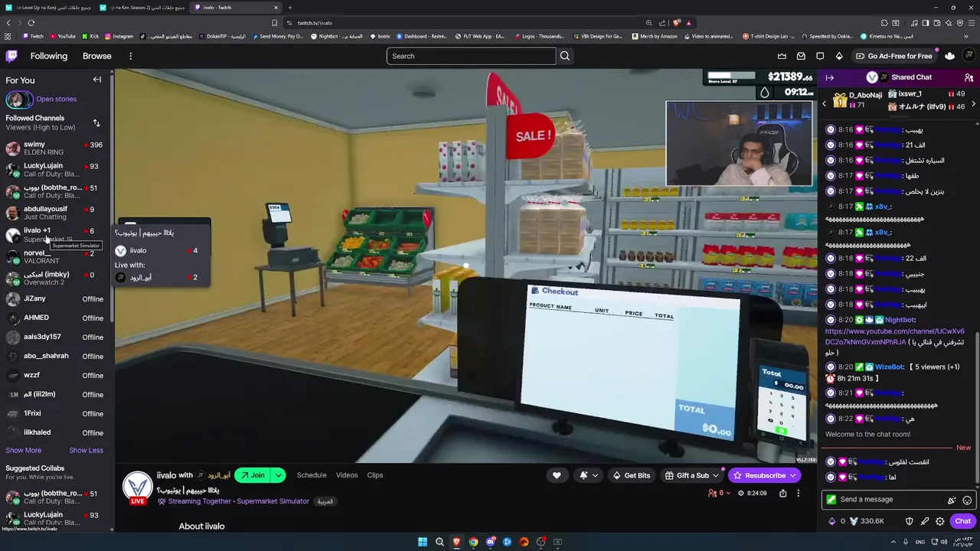This screenshot has width=980, height=551.
Task: Switch to the Schedule tab
Action: click(312, 475)
